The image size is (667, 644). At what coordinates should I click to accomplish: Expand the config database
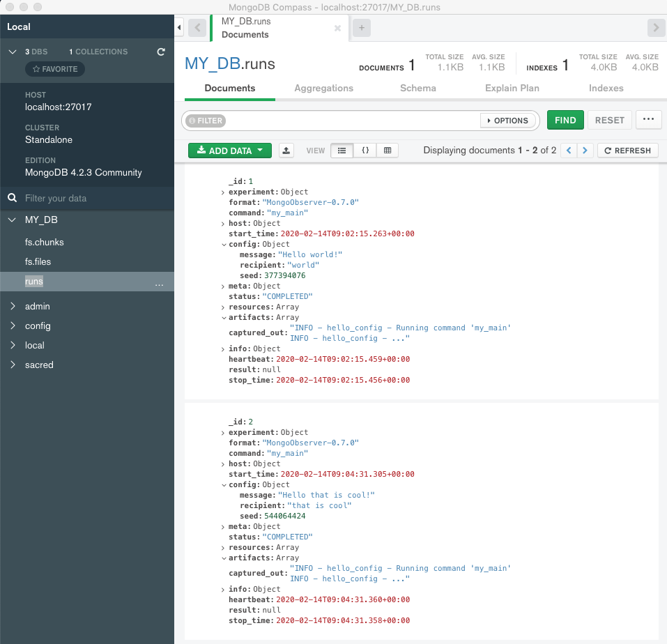pyautogui.click(x=13, y=325)
